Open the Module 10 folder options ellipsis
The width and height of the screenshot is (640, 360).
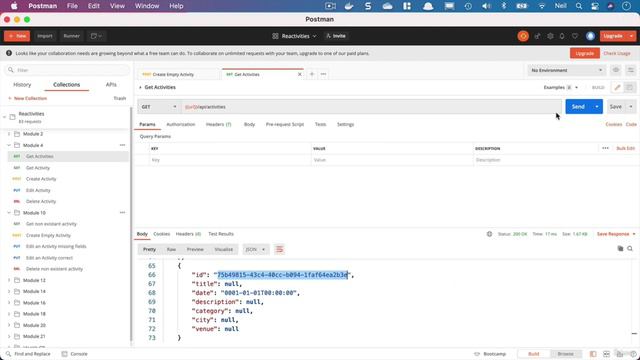pos(122,213)
